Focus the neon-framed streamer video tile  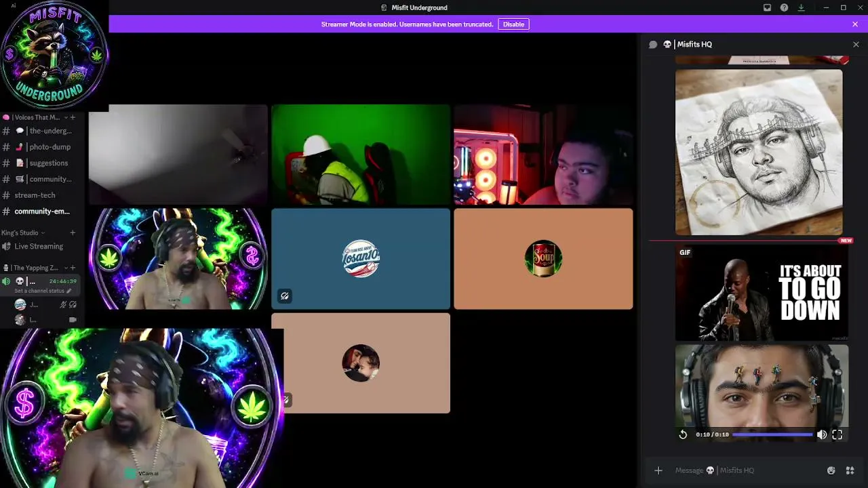[x=178, y=259]
